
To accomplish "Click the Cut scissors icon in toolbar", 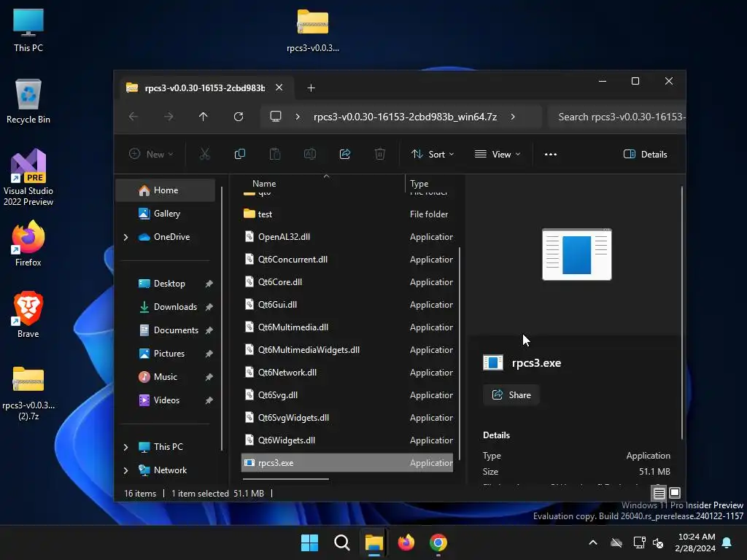I will [x=204, y=154].
